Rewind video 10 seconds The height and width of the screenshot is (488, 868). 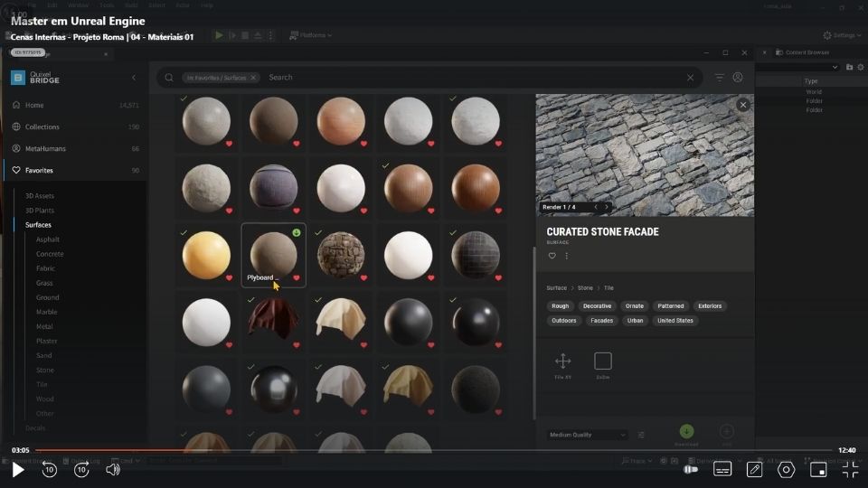pos(49,470)
